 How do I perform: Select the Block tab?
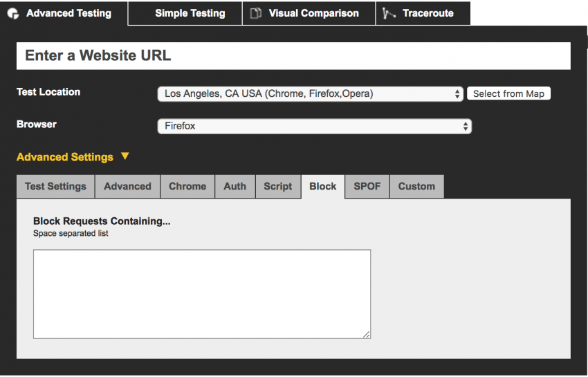point(322,186)
